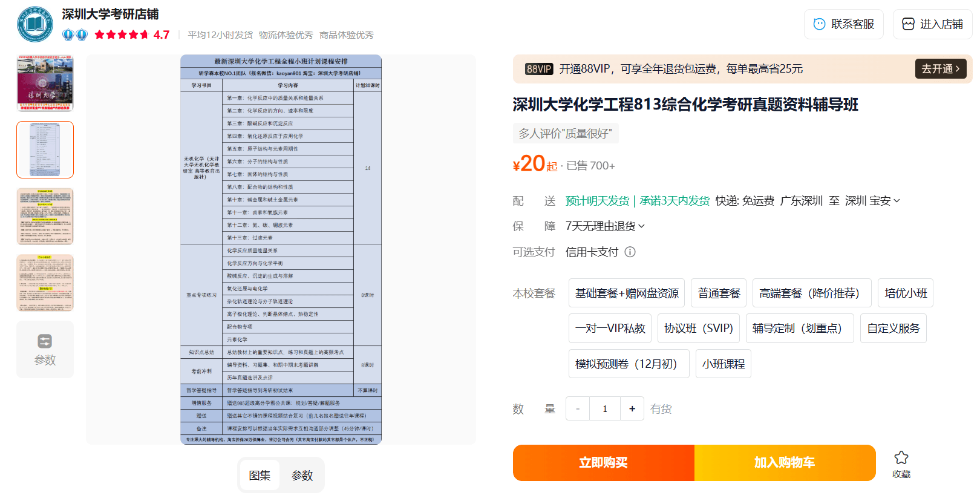Click the ¥20起 price
Screen dimensions: 980x504
click(535, 164)
